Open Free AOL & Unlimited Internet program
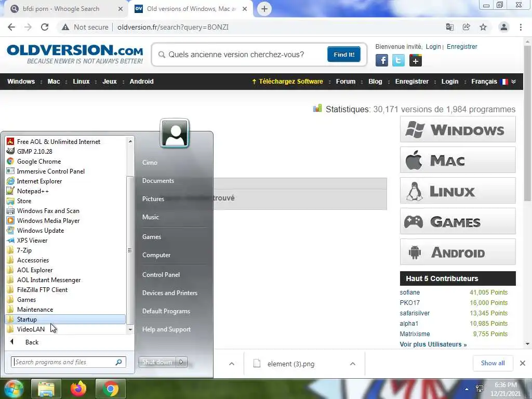The image size is (532, 399). point(58,141)
